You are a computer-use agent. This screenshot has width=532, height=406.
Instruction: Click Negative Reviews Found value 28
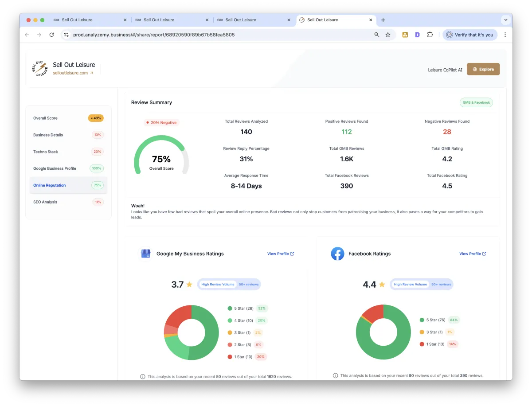(447, 132)
